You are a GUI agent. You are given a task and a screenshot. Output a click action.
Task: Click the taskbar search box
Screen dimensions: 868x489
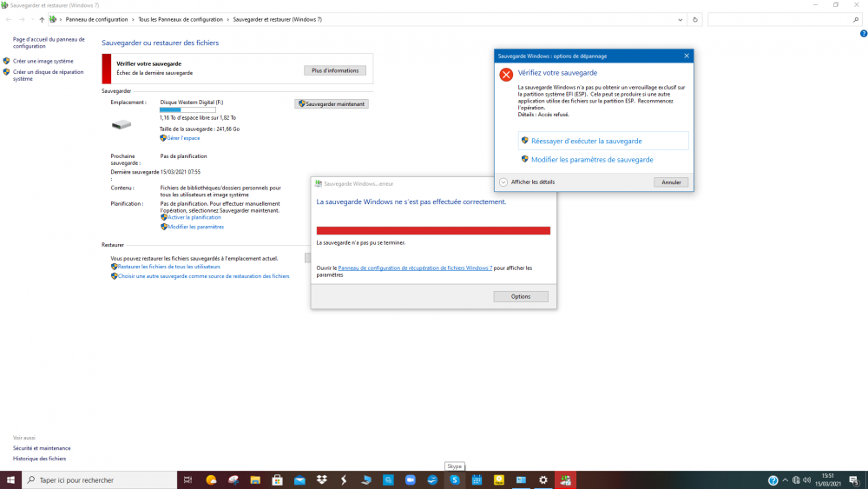pyautogui.click(x=100, y=480)
